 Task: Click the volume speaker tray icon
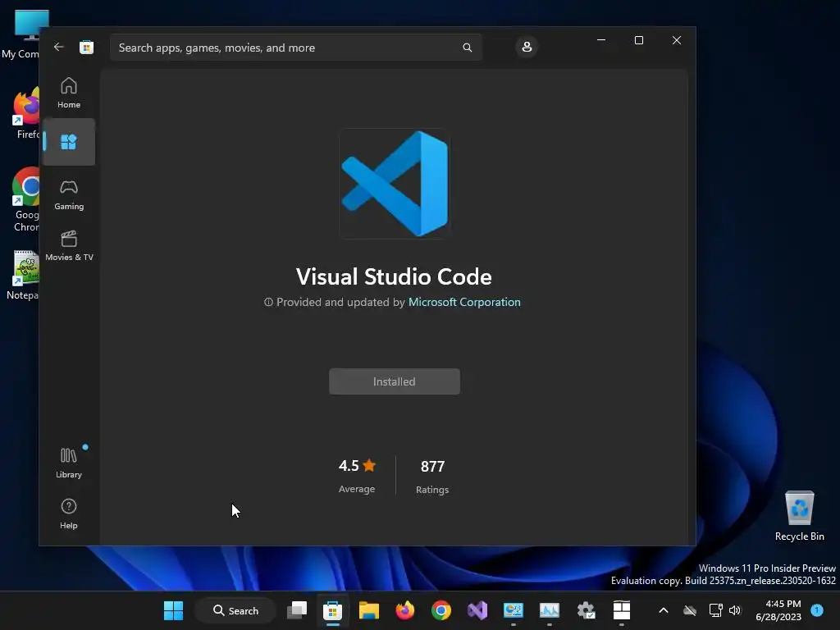click(x=735, y=610)
